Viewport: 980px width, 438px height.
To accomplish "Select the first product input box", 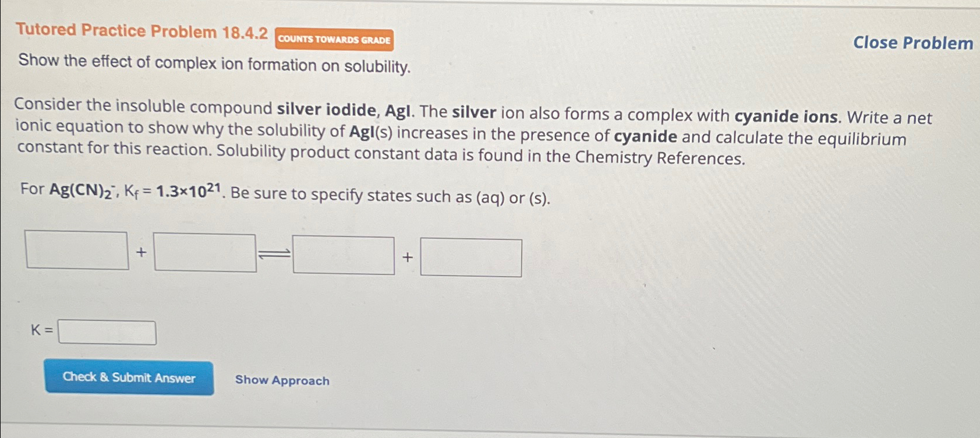I will point(343,254).
